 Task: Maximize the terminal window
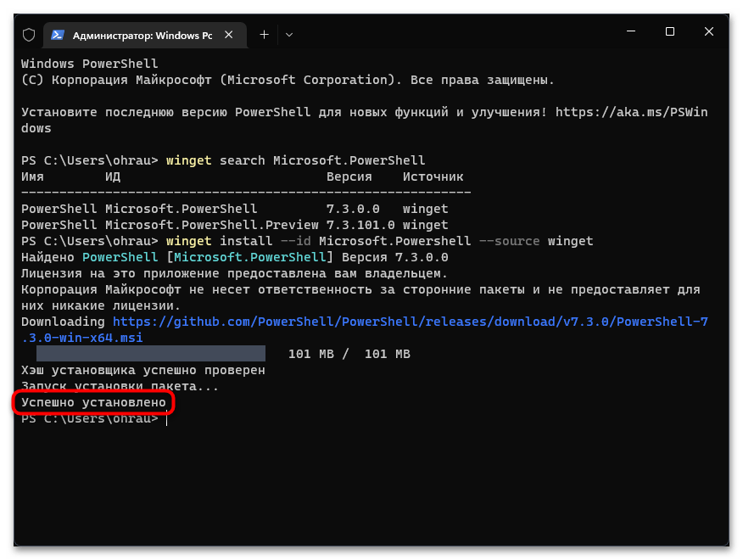[x=670, y=32]
